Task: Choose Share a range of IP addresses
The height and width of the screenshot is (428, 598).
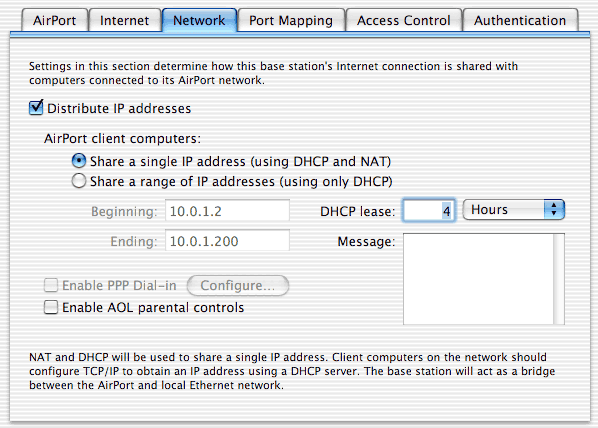Action: [x=79, y=181]
